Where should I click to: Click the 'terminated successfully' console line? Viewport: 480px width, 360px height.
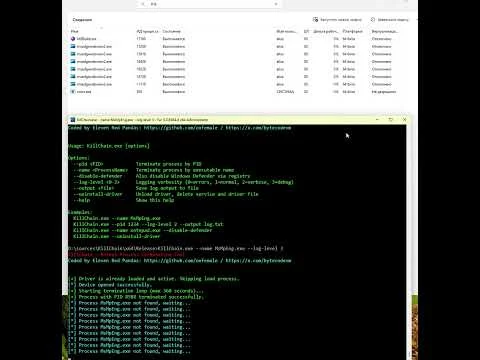(136, 297)
